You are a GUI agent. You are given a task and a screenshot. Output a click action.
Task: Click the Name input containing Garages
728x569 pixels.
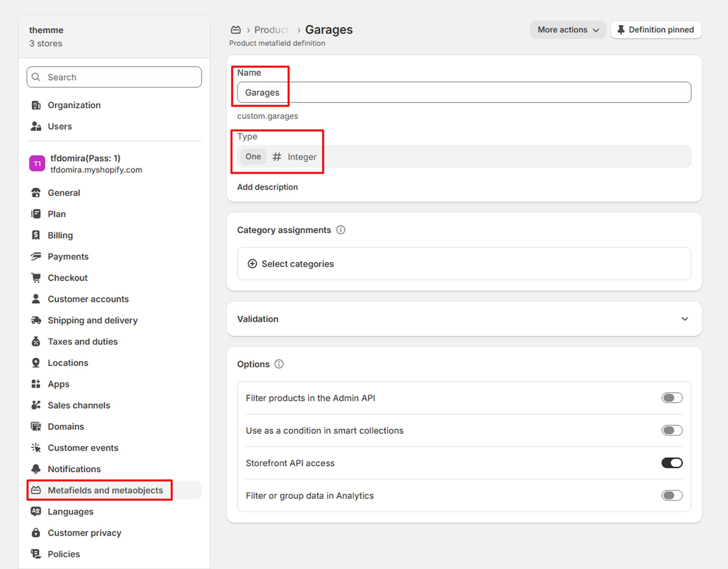464,92
